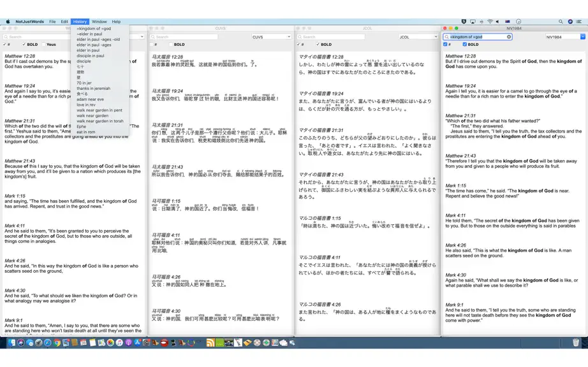
Task: Open Wi-Fi status menu
Action: click(490, 22)
